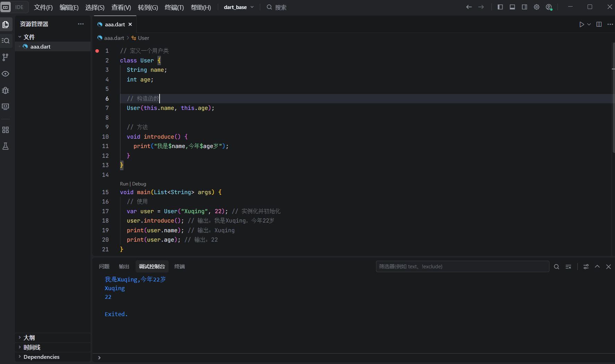Run the Dart file with play button
The height and width of the screenshot is (364, 615).
click(582, 24)
